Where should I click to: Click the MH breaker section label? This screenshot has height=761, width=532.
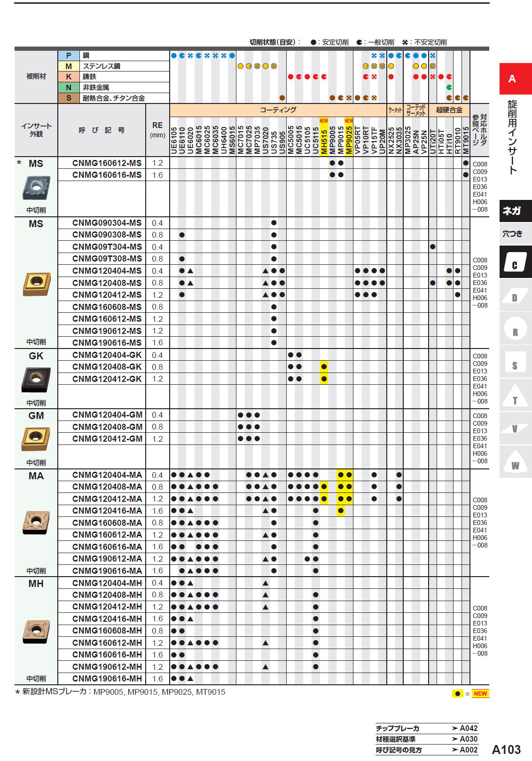click(36, 584)
